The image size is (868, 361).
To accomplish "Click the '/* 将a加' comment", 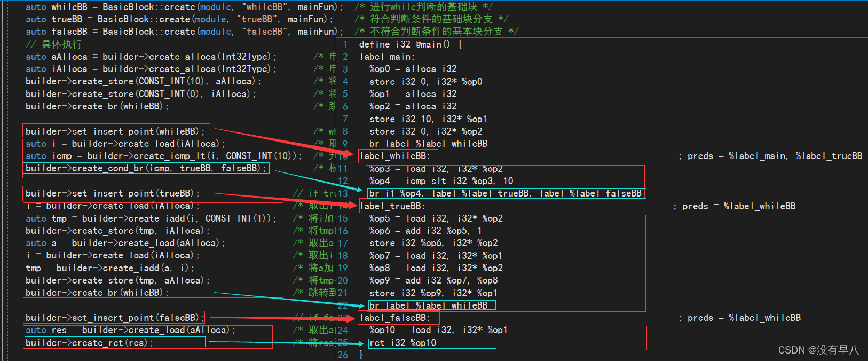I will (x=313, y=268).
